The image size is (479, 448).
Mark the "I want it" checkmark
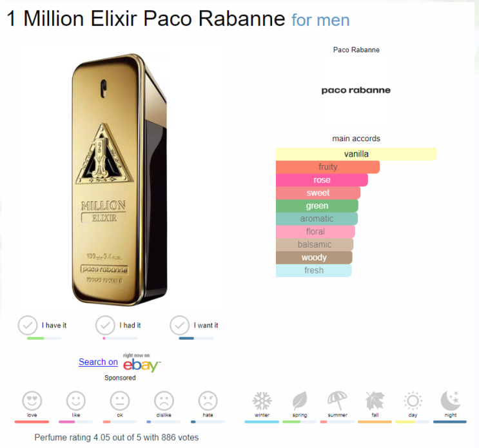180,326
